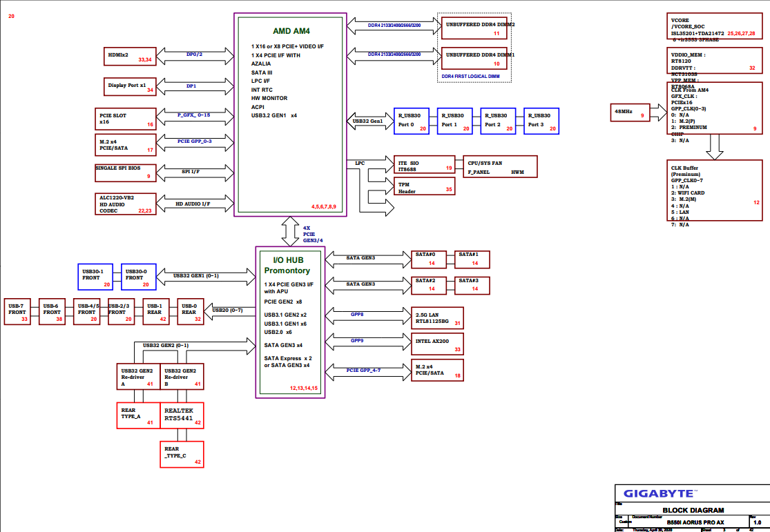Click the P_GFX_0-15 bus label
Screen dimensions: 770x532
(x=193, y=115)
